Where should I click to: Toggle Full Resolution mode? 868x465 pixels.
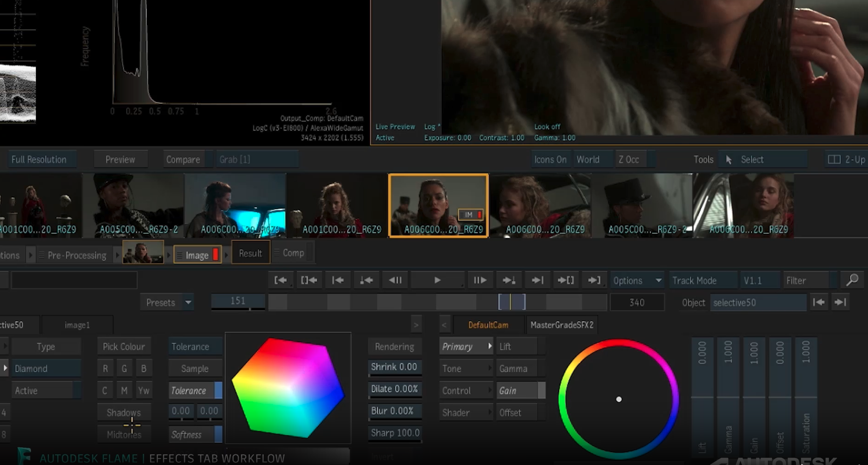[x=39, y=160]
